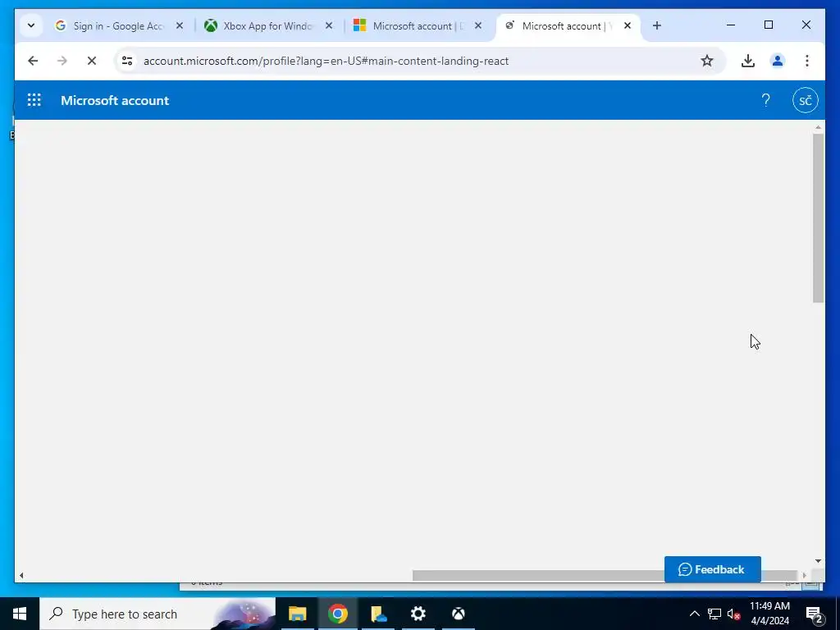Click the muted volume tray icon
The height and width of the screenshot is (630, 840).
734,614
